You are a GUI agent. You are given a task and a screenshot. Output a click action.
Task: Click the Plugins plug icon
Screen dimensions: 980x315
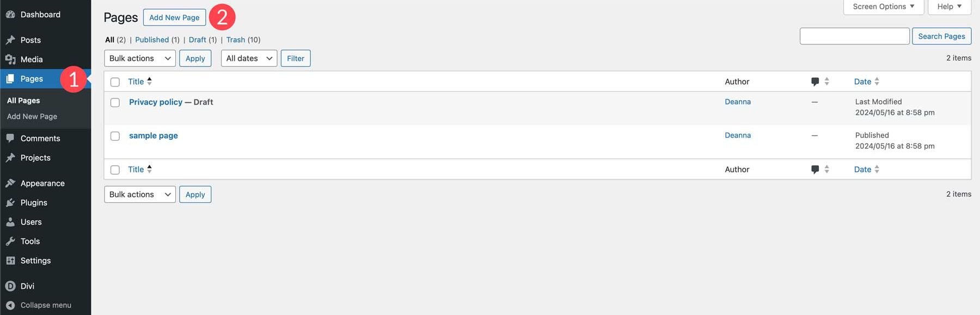(10, 202)
